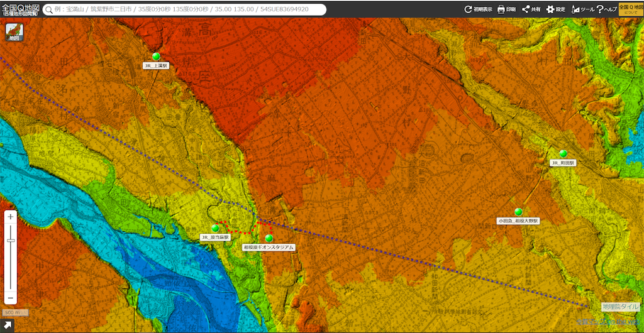Click the 500 m scale indicator
644x333 pixels.
(15, 312)
